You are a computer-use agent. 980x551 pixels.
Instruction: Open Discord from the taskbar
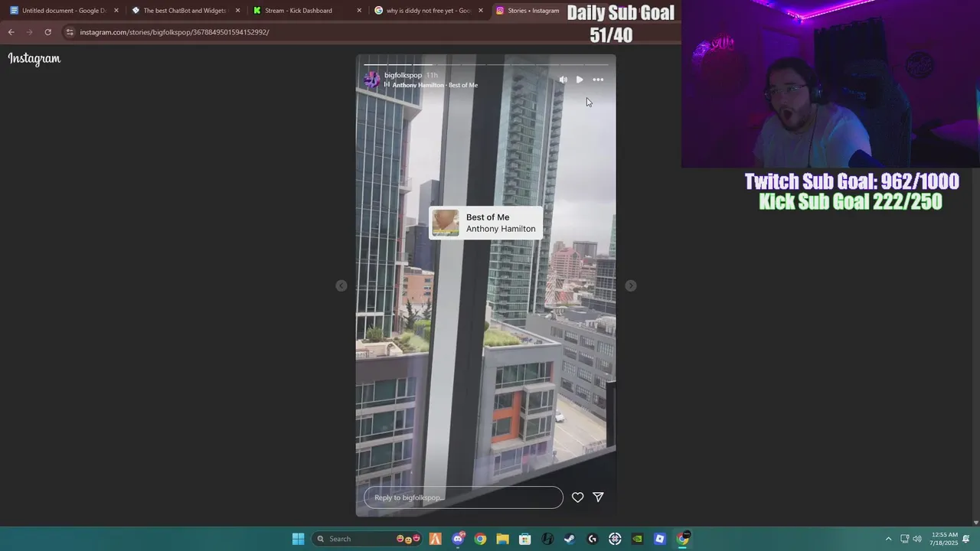(x=458, y=539)
